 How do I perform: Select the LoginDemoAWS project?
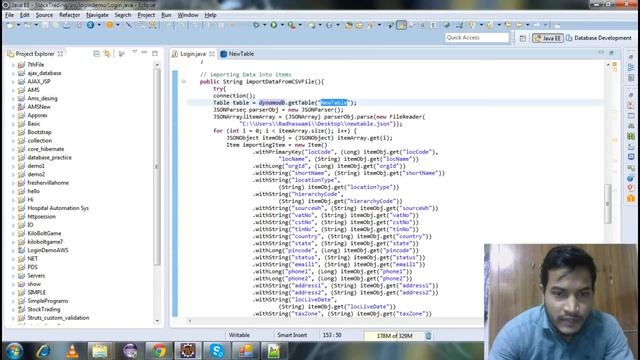47,250
